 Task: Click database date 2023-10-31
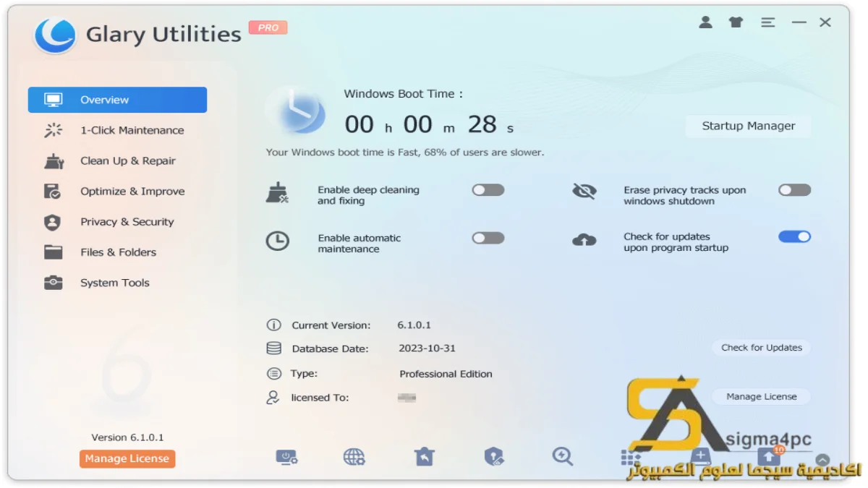click(427, 348)
